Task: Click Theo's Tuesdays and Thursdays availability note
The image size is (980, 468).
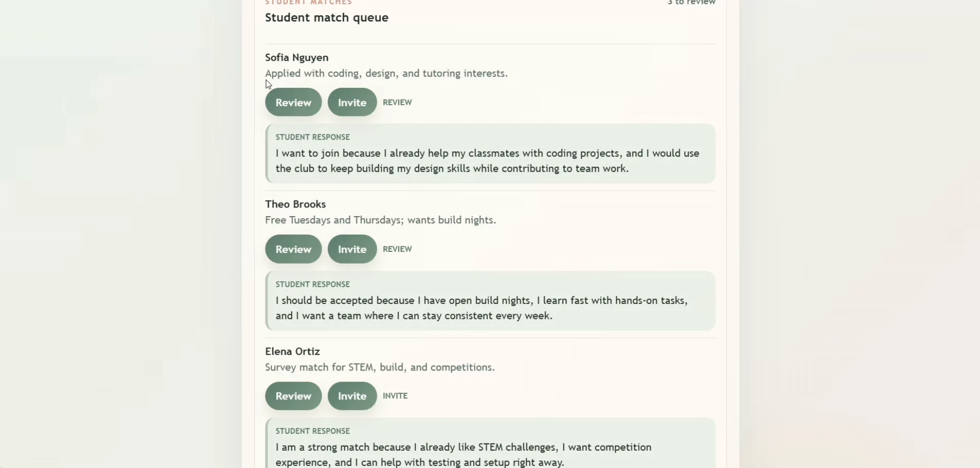Action: tap(381, 220)
